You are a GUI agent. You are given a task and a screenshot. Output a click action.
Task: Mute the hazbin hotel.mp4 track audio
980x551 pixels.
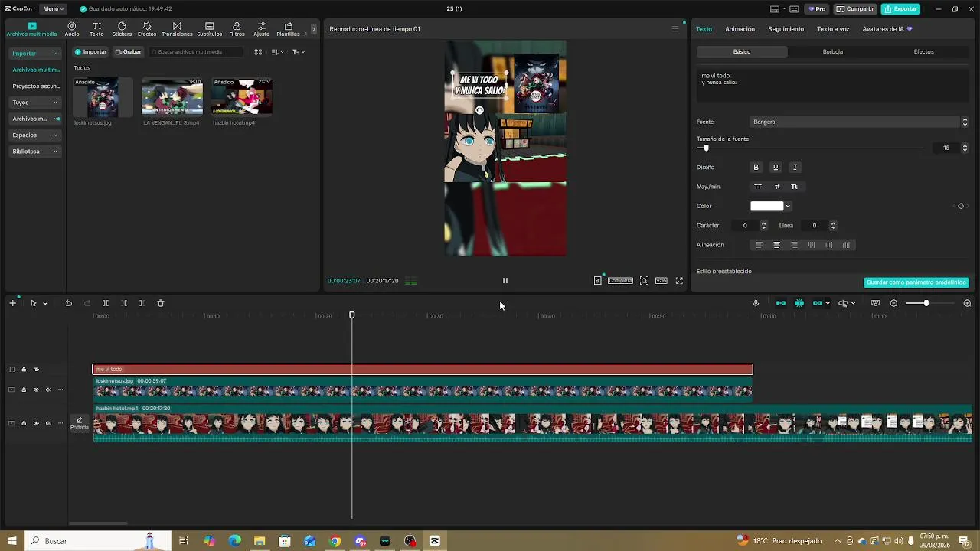[x=48, y=423]
